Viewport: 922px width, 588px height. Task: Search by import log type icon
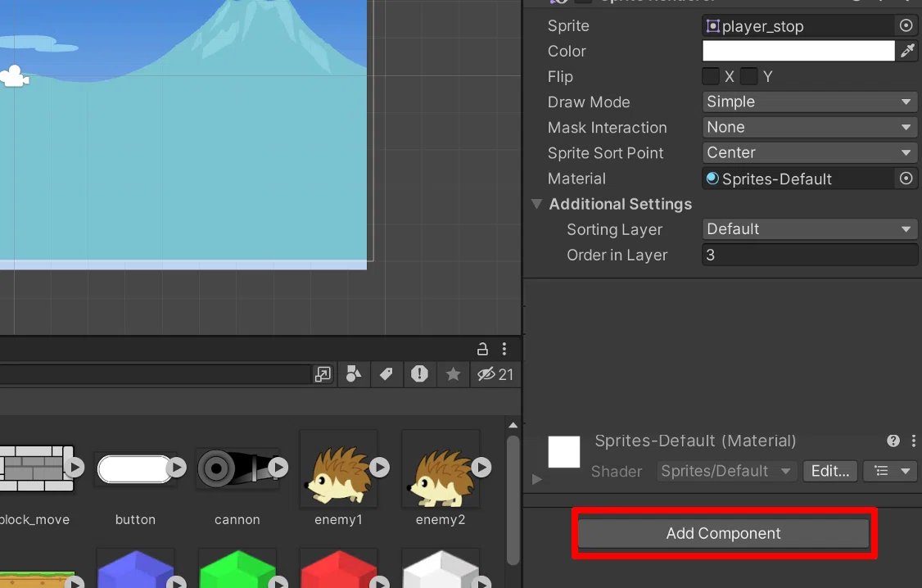click(419, 374)
